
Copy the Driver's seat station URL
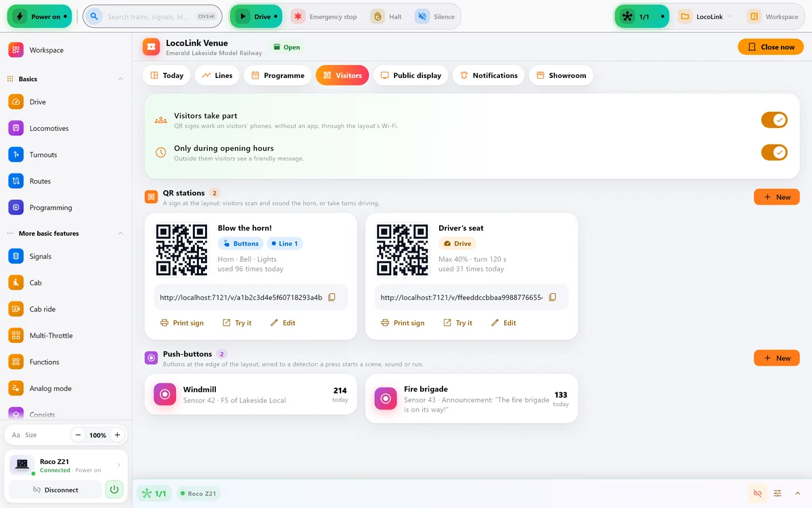pyautogui.click(x=552, y=297)
